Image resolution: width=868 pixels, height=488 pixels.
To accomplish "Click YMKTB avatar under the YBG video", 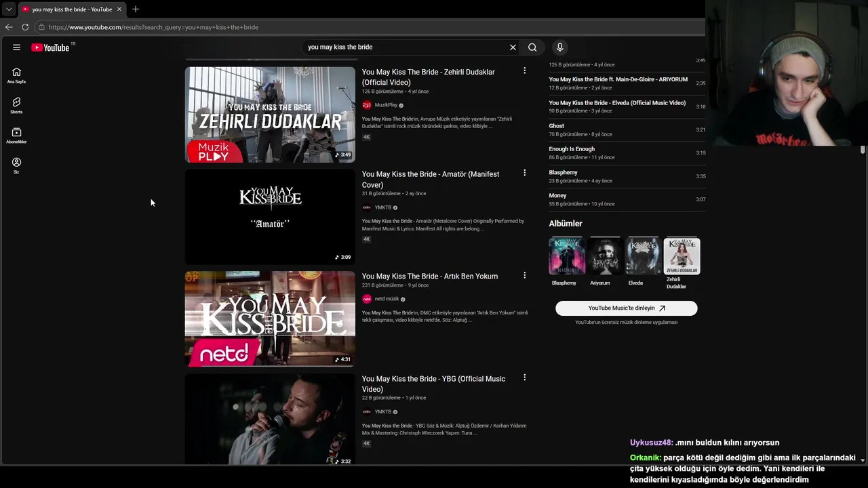I will coord(367,411).
